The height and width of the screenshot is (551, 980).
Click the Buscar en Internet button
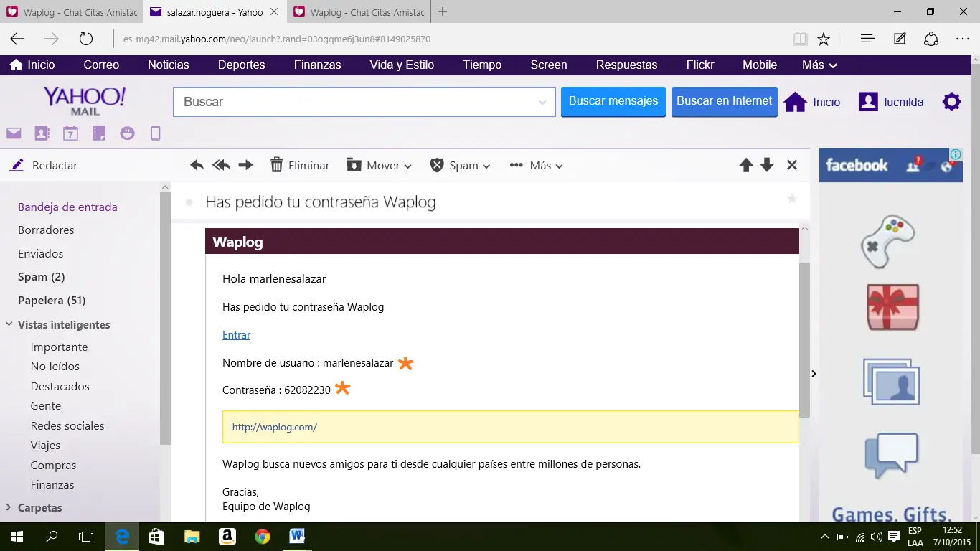tap(725, 101)
